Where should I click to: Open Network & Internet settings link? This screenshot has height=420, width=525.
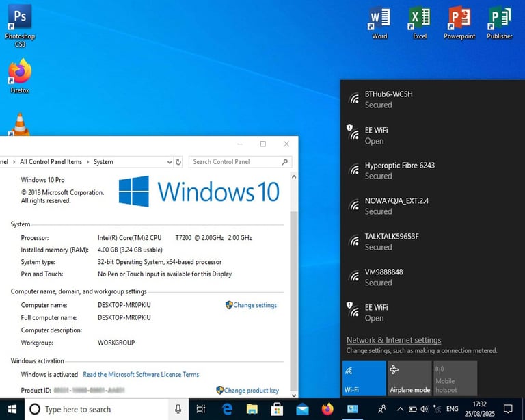coord(394,340)
